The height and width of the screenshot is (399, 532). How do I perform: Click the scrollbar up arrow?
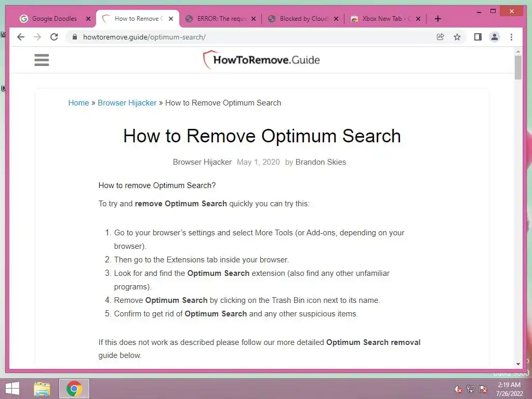click(x=518, y=51)
